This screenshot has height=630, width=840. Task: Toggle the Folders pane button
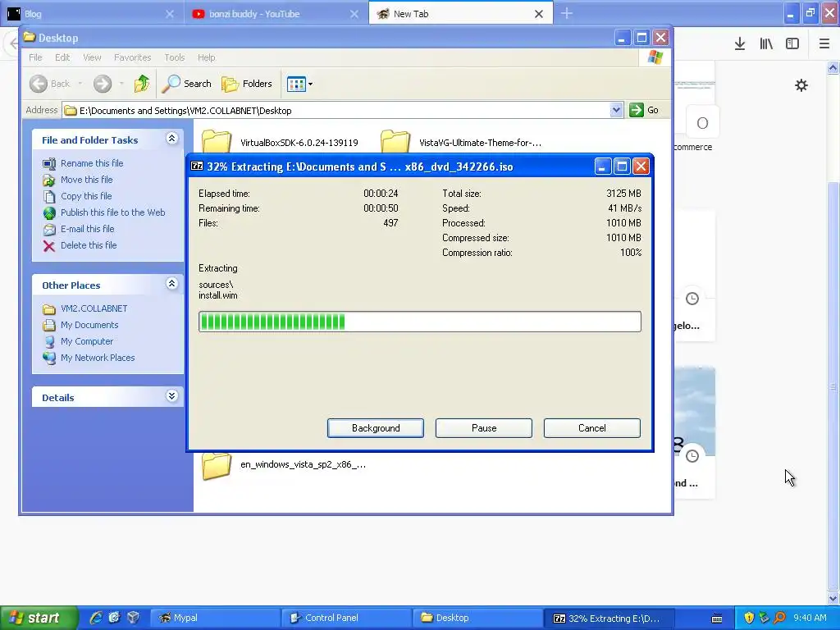click(x=247, y=84)
